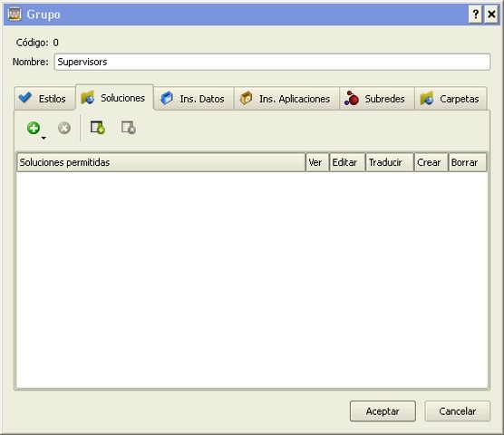Click the Editar column header

(347, 162)
